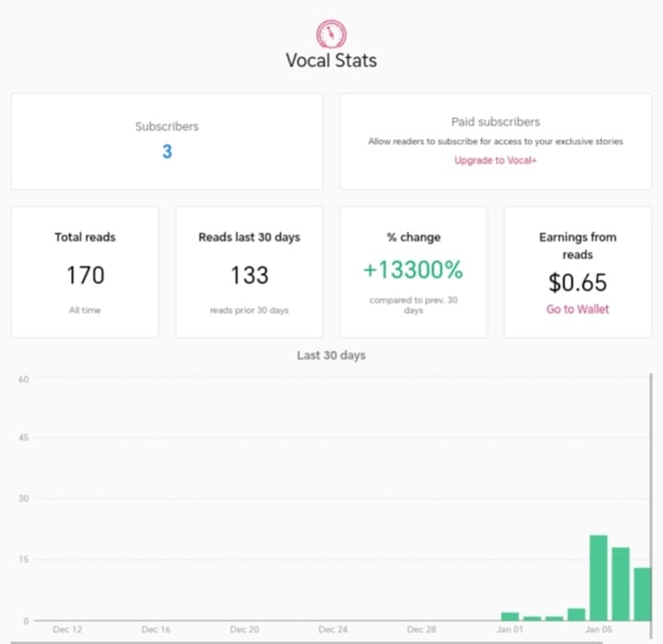663x644 pixels.
Task: Select the % change card
Action: click(x=413, y=272)
